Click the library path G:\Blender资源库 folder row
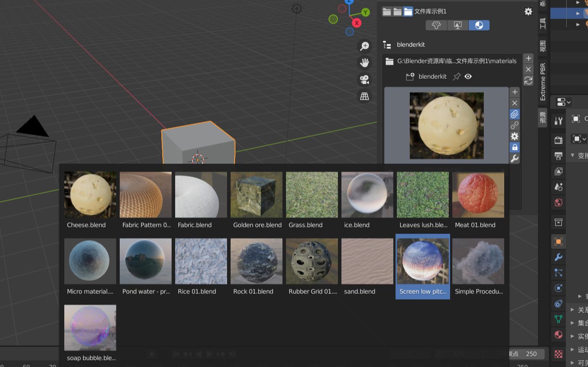588x367 pixels. (x=451, y=61)
